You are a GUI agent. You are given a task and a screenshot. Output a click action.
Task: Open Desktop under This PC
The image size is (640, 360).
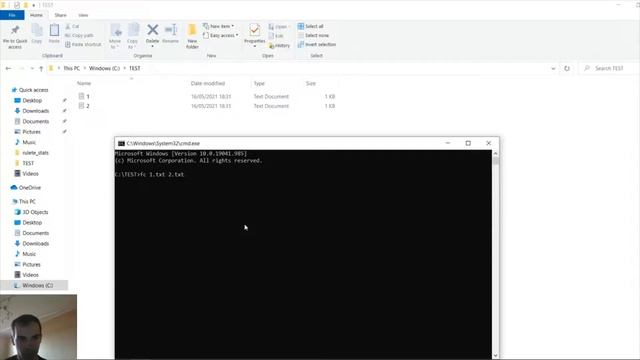tap(32, 223)
